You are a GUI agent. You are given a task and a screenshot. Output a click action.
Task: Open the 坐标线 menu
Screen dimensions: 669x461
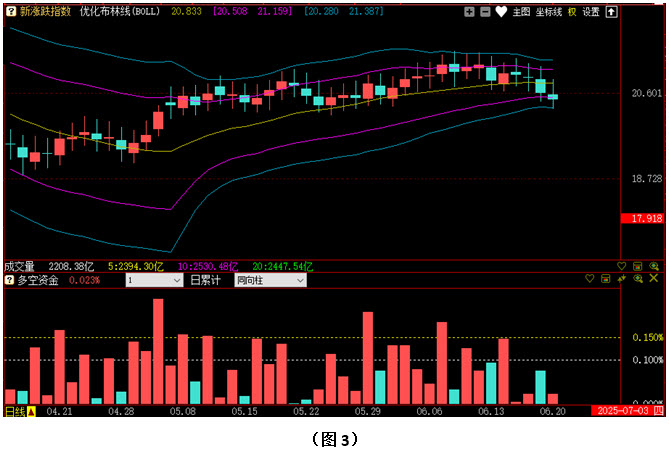coord(548,12)
